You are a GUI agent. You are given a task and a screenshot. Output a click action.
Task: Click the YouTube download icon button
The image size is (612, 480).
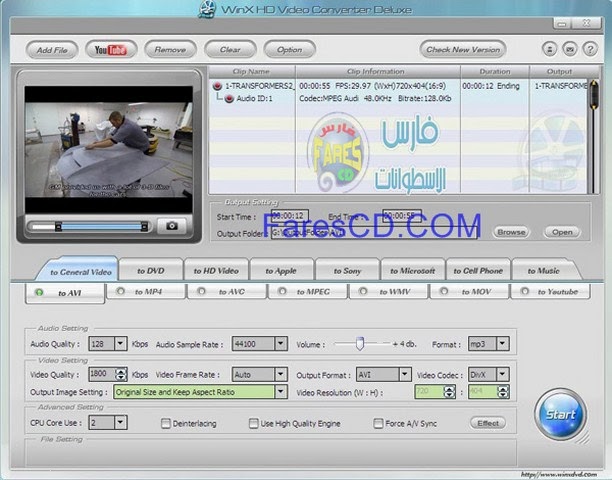coord(111,50)
